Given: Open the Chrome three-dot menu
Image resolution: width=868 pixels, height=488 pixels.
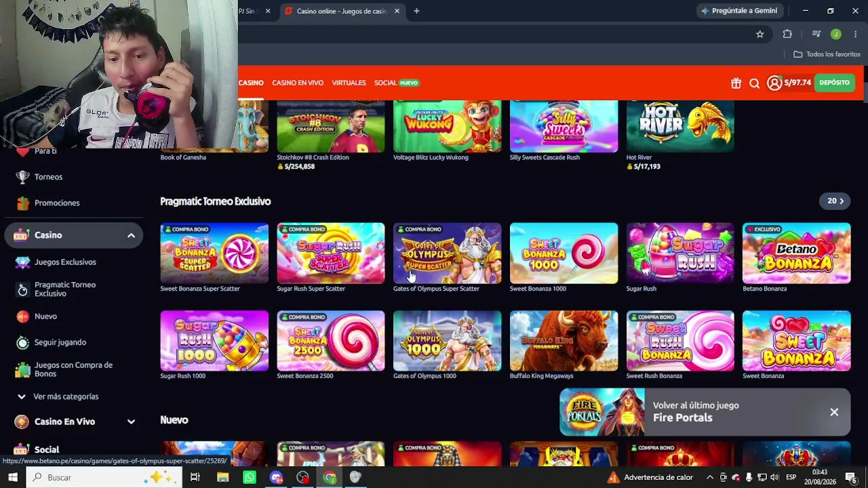Looking at the screenshot, I should (855, 34).
